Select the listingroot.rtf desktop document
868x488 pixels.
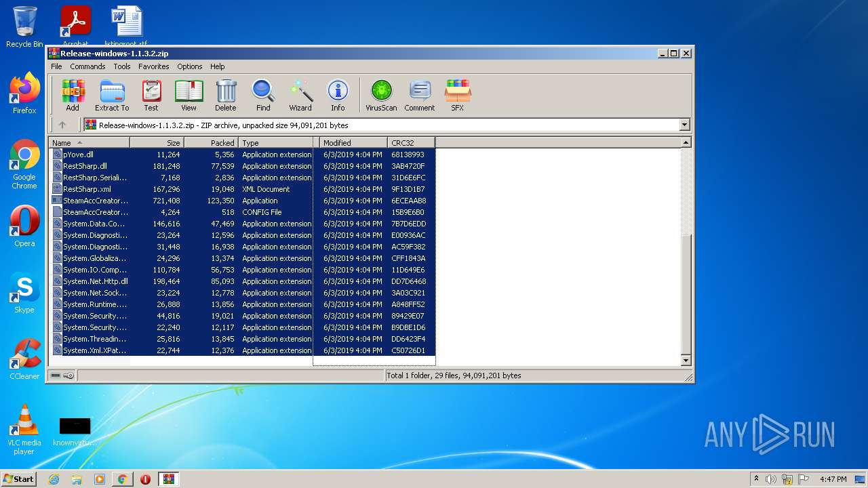127,26
